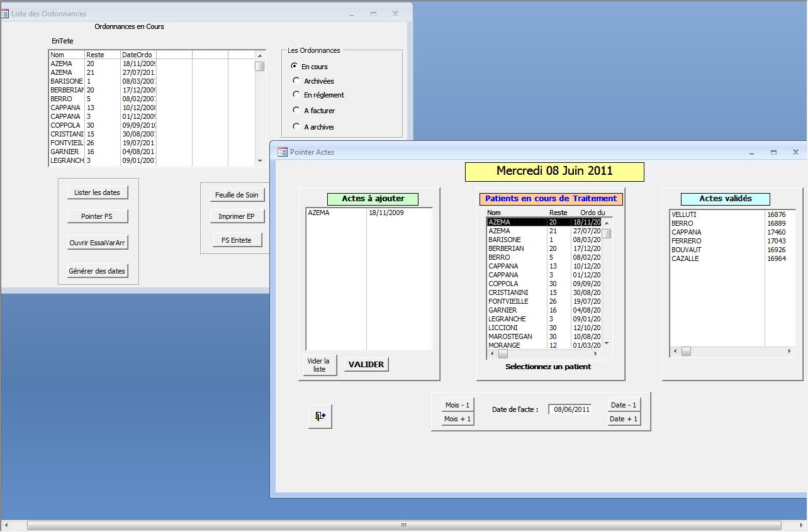Select FERRERO in Actes validés list

732,241
